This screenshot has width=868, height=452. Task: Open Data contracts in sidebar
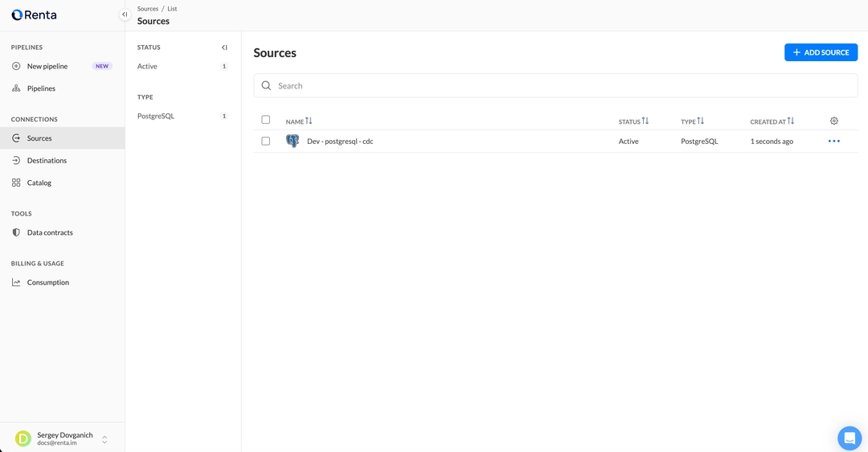click(63, 232)
